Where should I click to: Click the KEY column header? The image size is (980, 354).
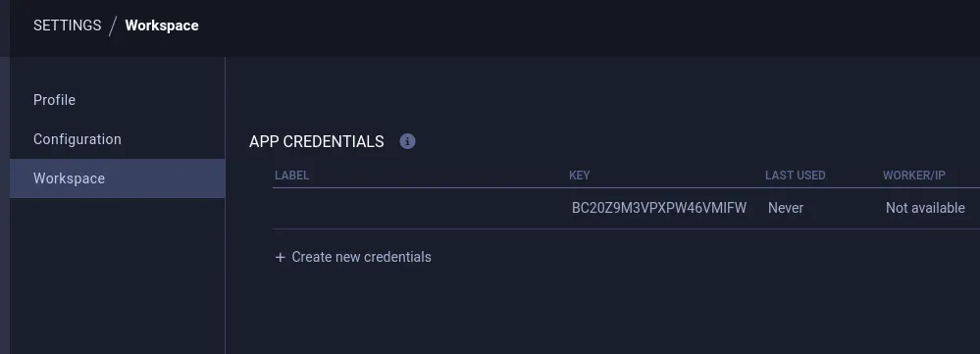click(x=580, y=176)
